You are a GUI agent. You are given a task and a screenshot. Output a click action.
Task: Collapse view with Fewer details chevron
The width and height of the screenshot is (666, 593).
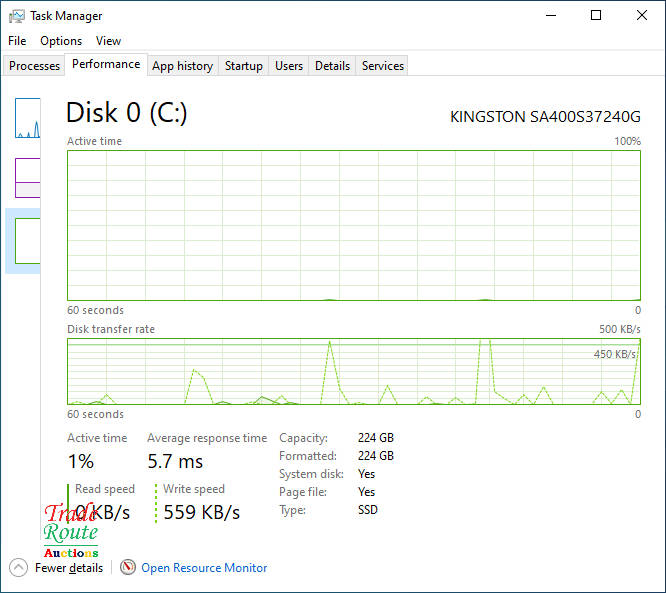coord(18,567)
